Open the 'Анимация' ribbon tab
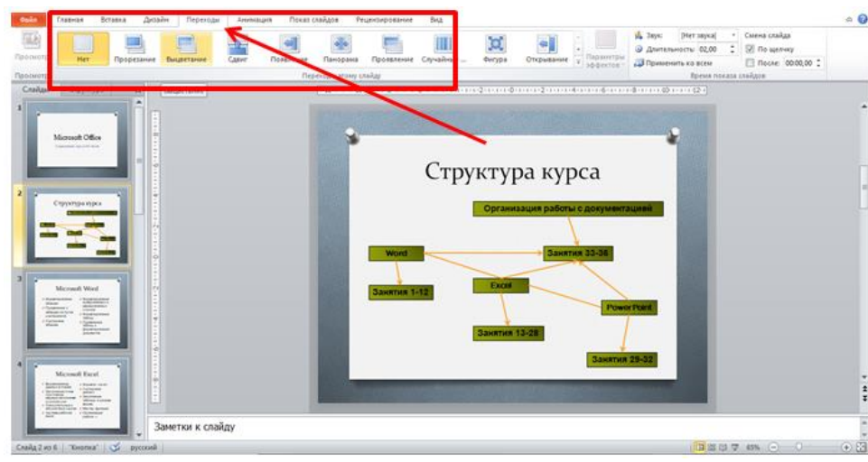 pos(254,19)
